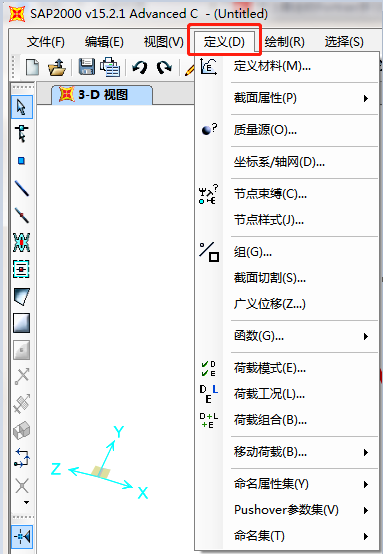Select the quick draw braces tool
Image resolution: width=383 pixels, height=554 pixels.
coord(22,242)
